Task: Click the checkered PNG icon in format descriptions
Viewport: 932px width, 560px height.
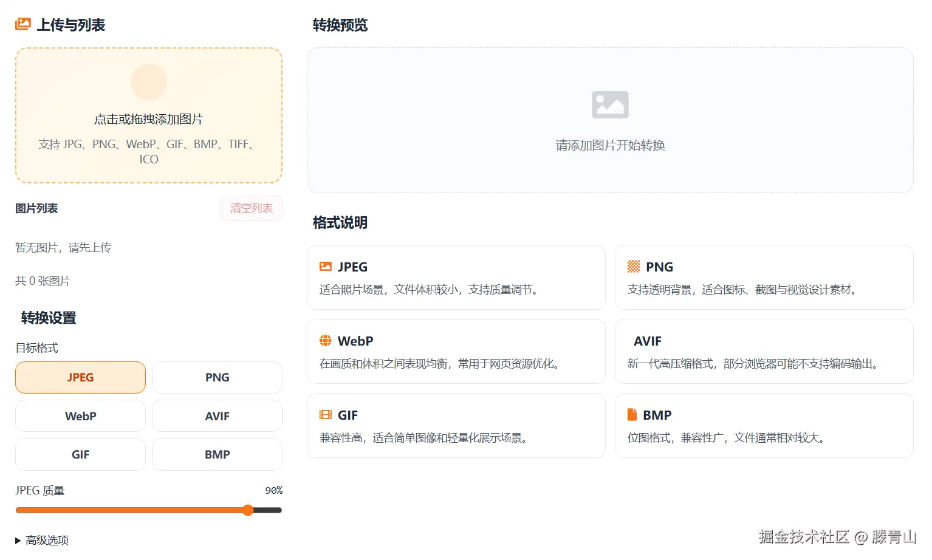Action: pyautogui.click(x=634, y=266)
